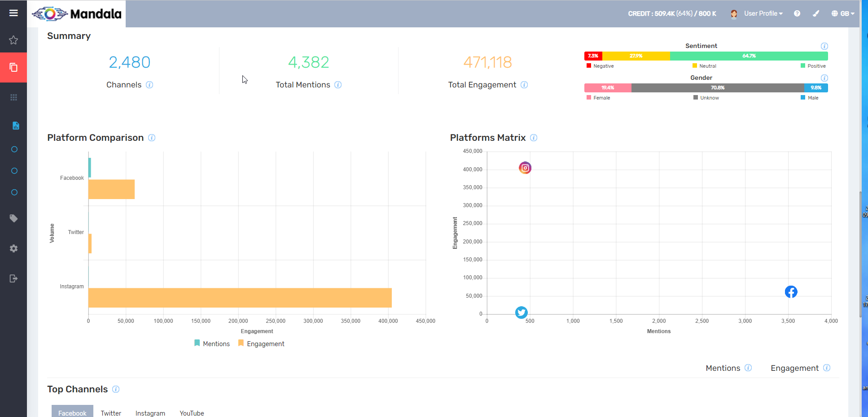This screenshot has height=417, width=868.
Task: Open the favorites star icon in sidebar
Action: tap(13, 40)
